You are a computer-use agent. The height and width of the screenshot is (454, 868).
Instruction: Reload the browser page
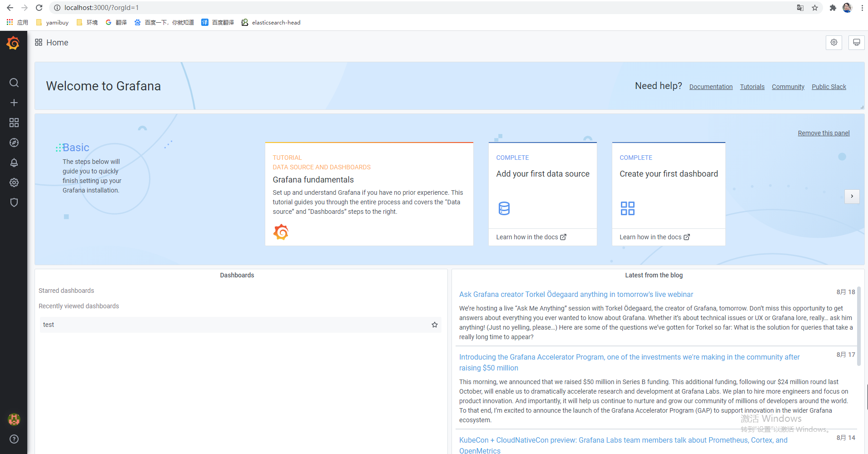39,8
